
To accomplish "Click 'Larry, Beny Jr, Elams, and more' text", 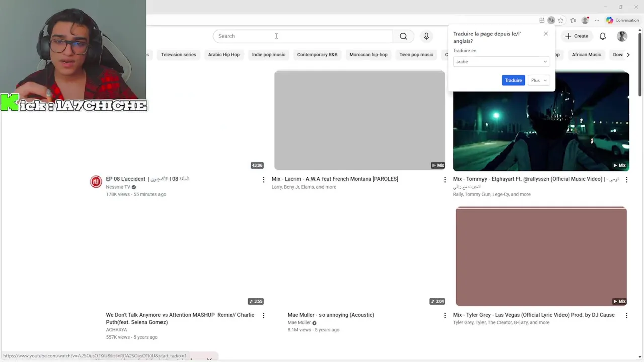I will [x=304, y=187].
